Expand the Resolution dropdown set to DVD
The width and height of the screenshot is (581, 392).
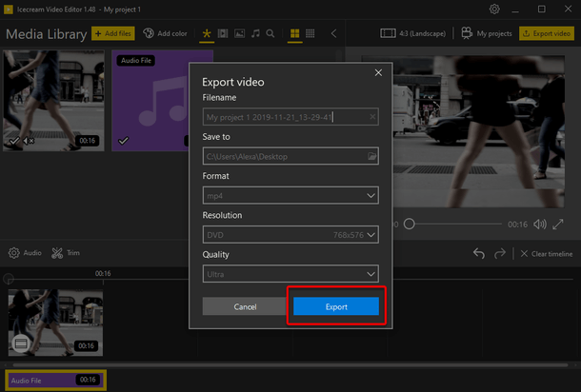[x=290, y=235]
